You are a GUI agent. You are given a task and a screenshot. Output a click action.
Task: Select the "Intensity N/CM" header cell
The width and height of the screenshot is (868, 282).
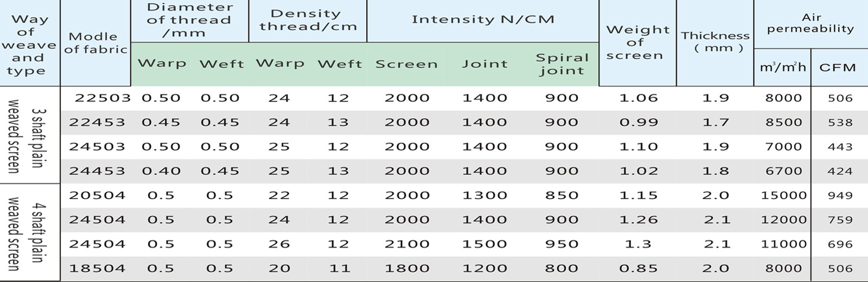[483, 20]
